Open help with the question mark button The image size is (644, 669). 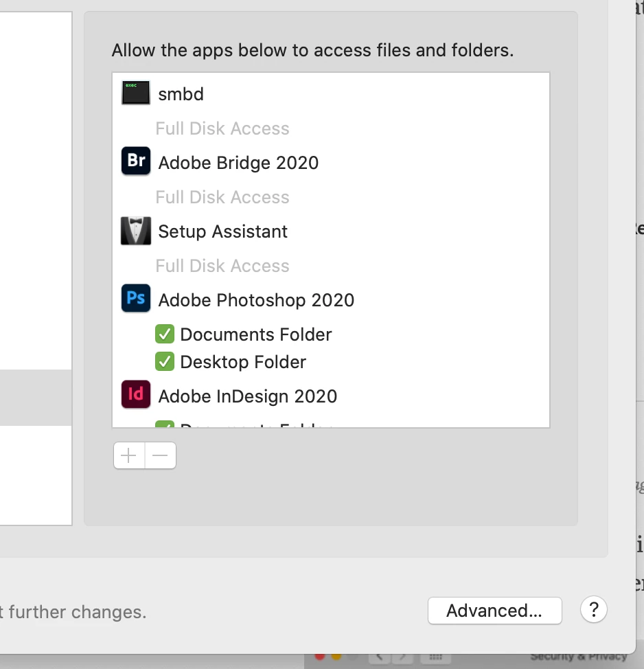(x=594, y=610)
